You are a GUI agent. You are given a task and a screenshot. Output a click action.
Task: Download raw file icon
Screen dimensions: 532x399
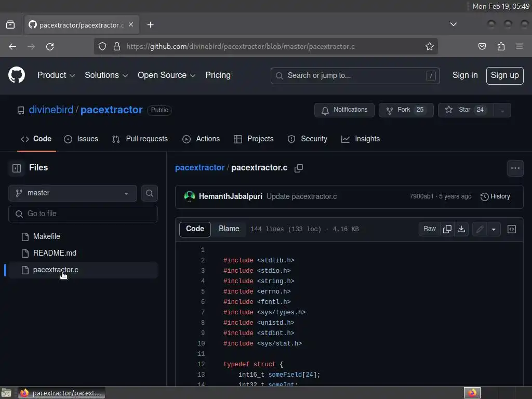461,229
